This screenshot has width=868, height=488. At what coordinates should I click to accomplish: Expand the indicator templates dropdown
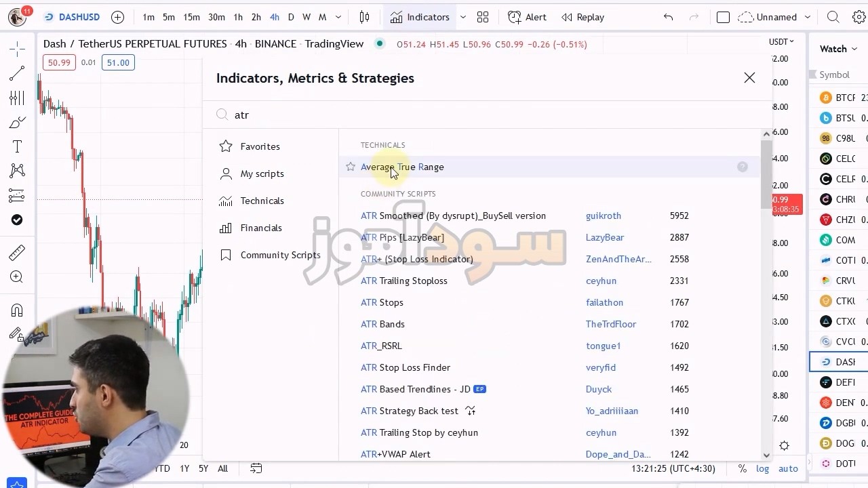pos(463,17)
